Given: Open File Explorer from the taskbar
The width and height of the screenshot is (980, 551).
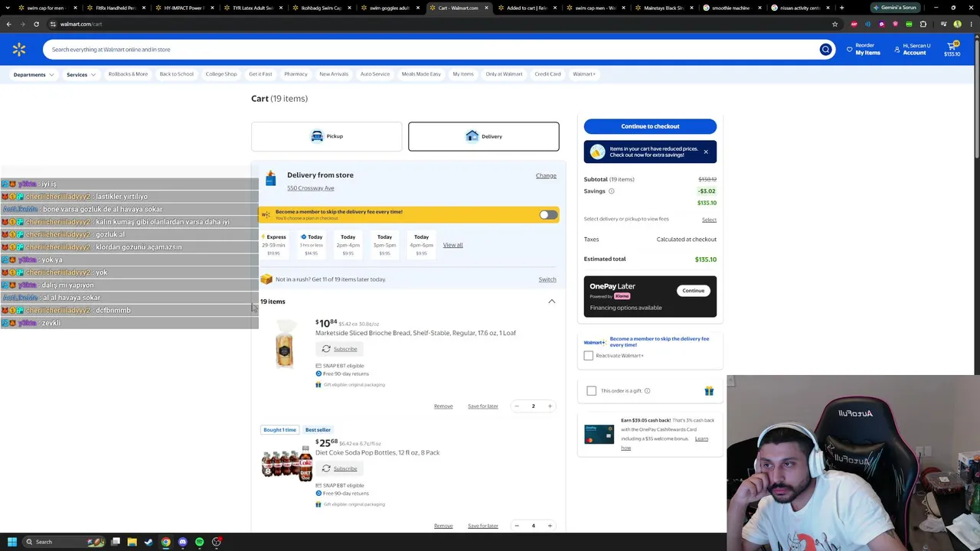Looking at the screenshot, I should click(x=132, y=542).
